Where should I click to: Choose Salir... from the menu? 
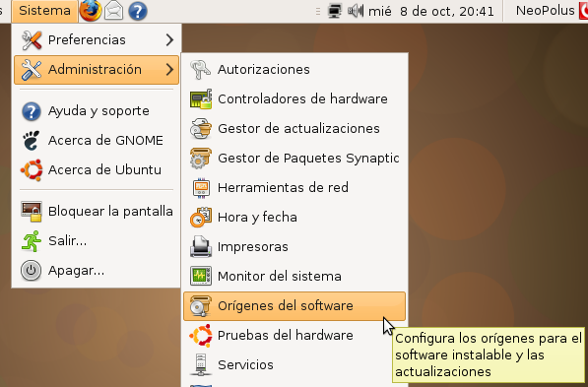(97, 240)
